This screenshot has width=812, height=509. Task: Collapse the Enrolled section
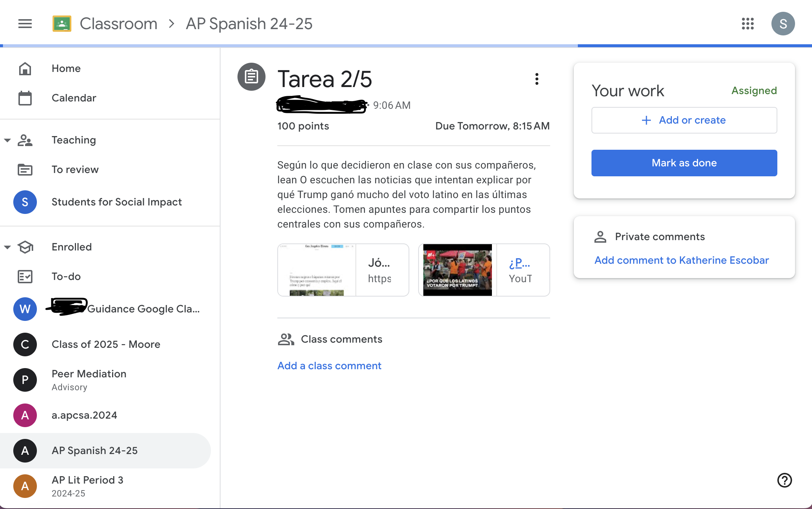(7, 247)
